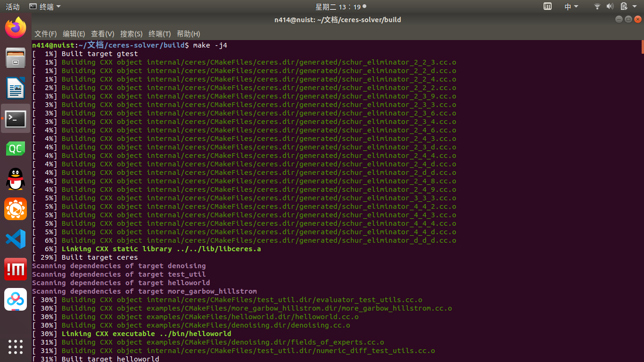Image resolution: width=644 pixels, height=362 pixels.
Task: Open the red !m application dock icon
Action: [x=16, y=269]
